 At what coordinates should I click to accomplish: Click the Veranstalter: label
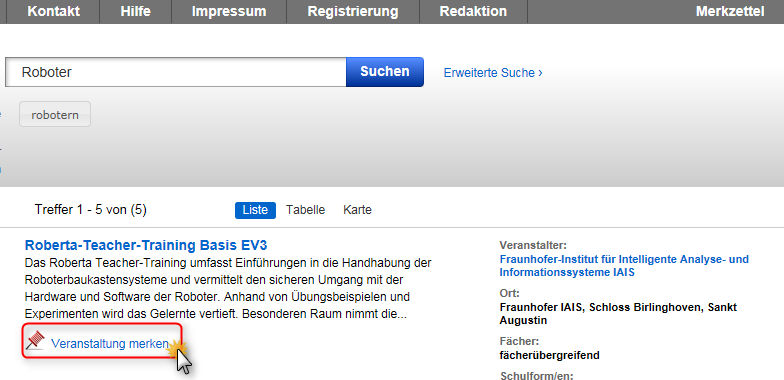coord(533,245)
